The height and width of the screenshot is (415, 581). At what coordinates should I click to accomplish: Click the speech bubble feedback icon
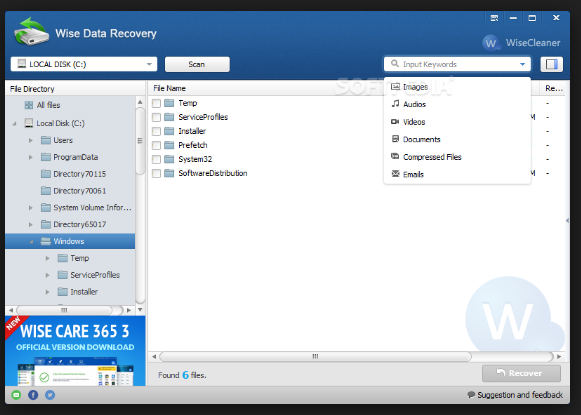click(x=471, y=395)
